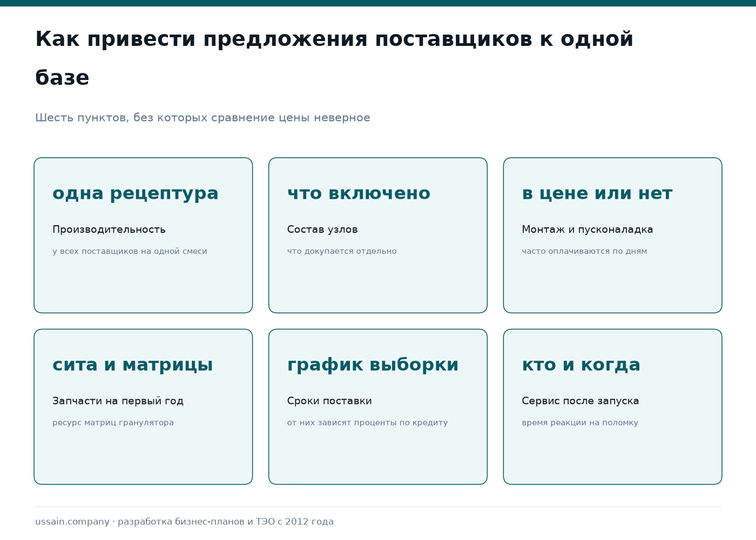Viewport: 756px width, 540px height.
Task: Click text "что докупается отдельно"
Action: [342, 251]
